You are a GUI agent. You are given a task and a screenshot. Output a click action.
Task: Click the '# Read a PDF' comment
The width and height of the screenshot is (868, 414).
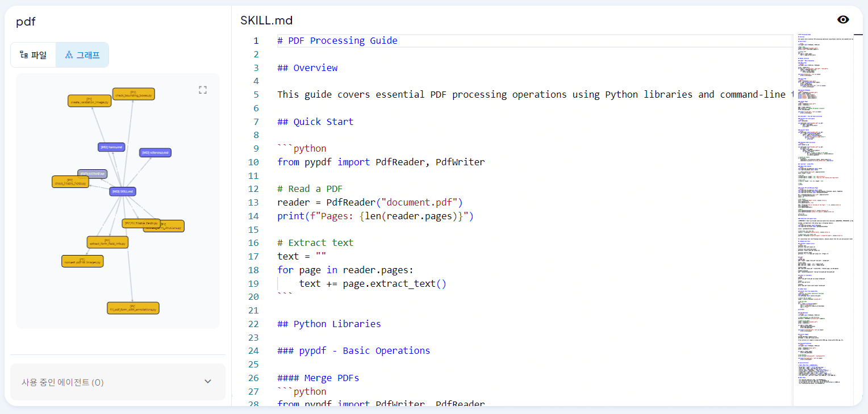(x=310, y=189)
